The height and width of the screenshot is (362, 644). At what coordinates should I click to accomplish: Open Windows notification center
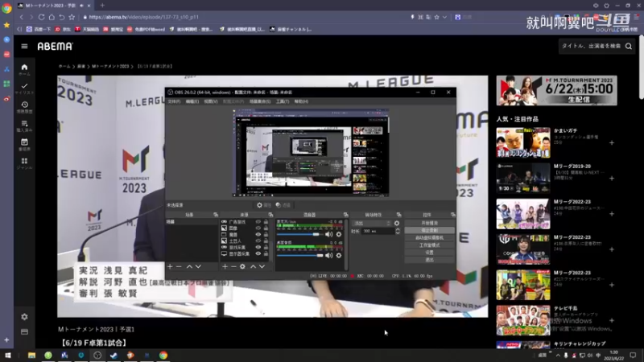point(633,356)
